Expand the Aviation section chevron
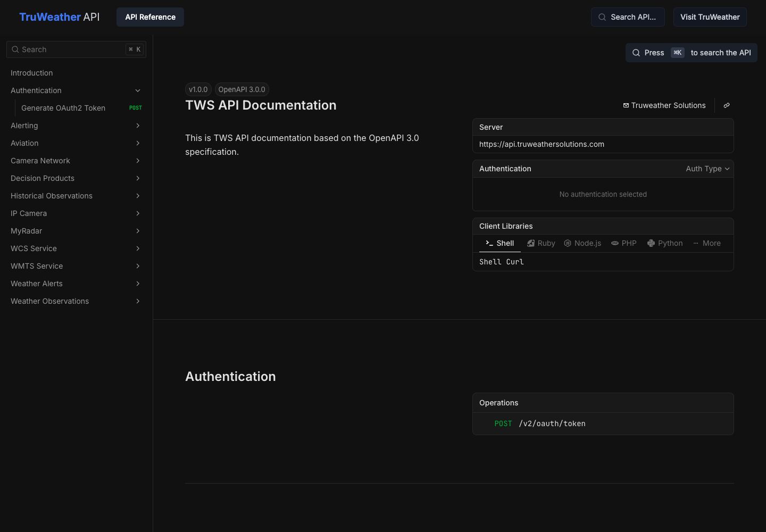The image size is (766, 532). coord(138,143)
